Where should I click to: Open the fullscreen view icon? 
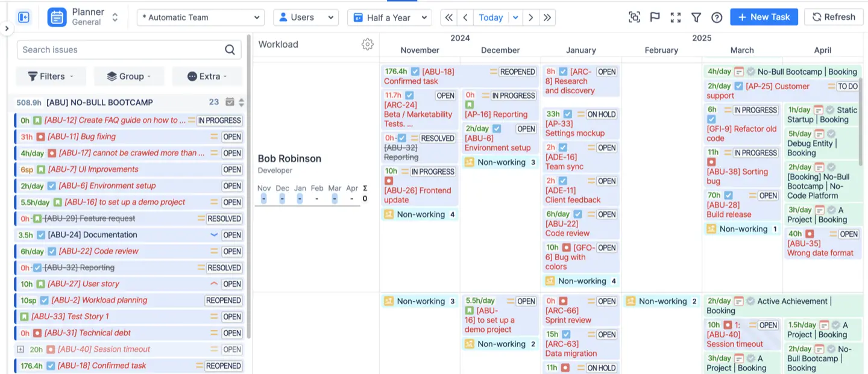pos(675,17)
